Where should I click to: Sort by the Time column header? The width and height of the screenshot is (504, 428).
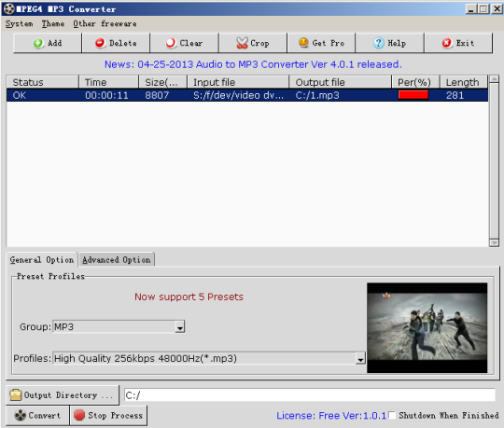108,82
